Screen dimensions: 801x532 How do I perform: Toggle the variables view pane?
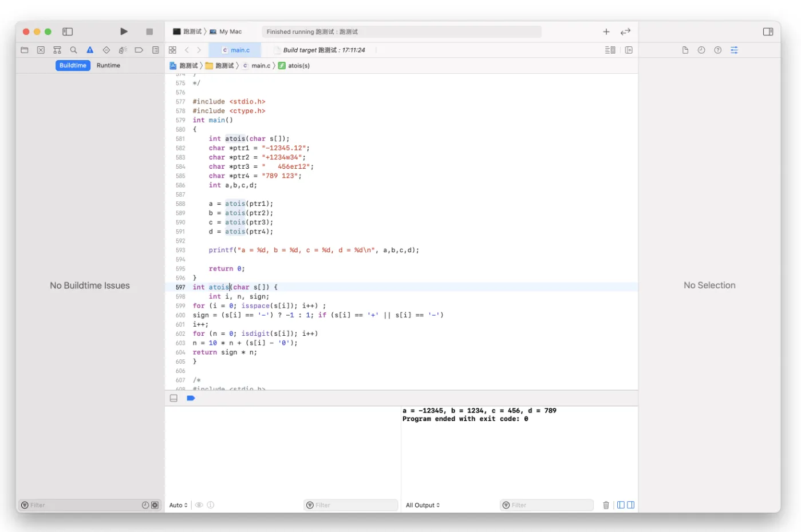(621, 505)
